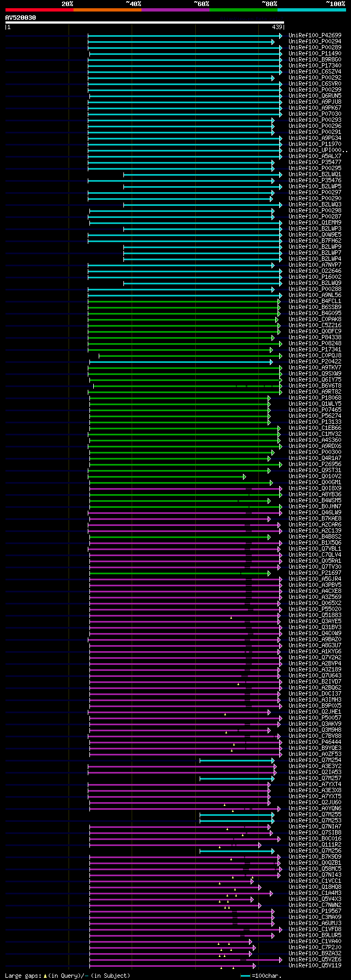Click the green alignment bar for UniRef100_P26956

(x=185, y=464)
